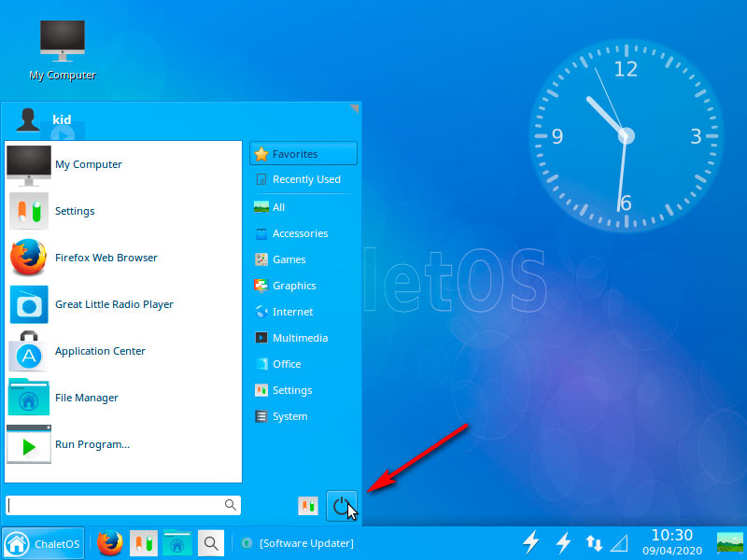Launch Firefox from the taskbar

coord(109,543)
